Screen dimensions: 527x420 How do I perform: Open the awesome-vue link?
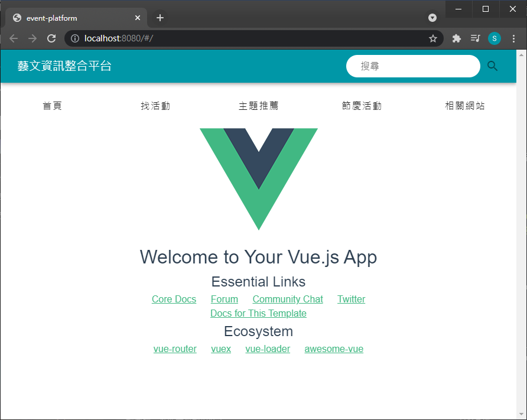pyautogui.click(x=334, y=349)
